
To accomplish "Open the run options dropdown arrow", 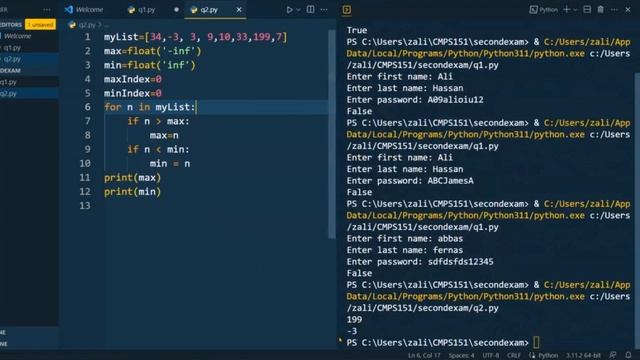I will coord(298,10).
